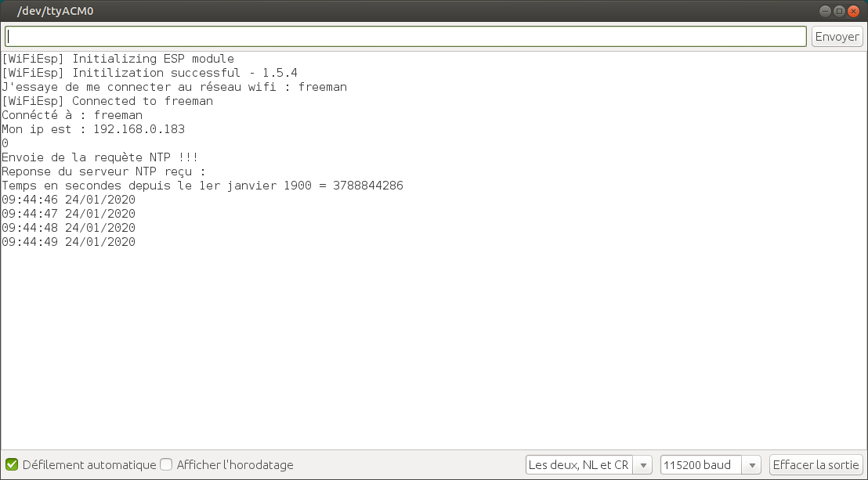Click the "Initializing ESP module" log line

pyautogui.click(x=118, y=59)
